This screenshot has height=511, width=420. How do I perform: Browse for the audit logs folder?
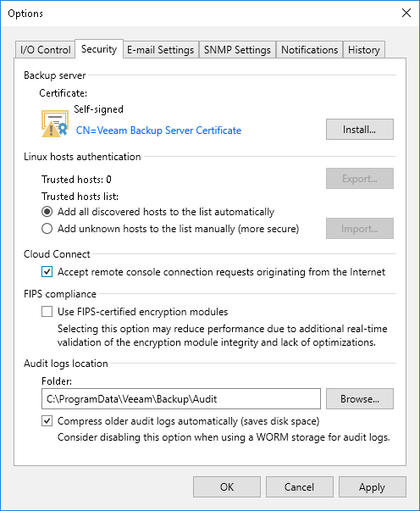tap(359, 398)
